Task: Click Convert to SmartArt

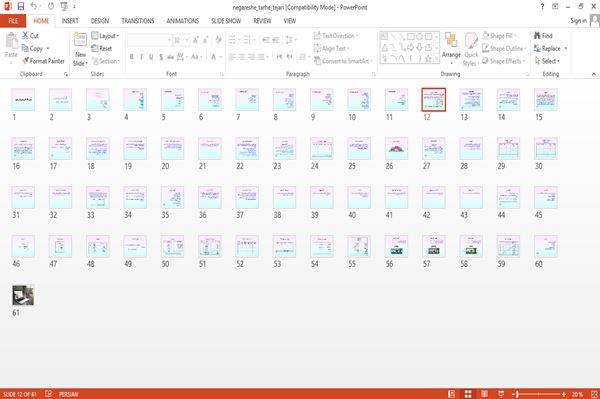Action: pos(343,61)
